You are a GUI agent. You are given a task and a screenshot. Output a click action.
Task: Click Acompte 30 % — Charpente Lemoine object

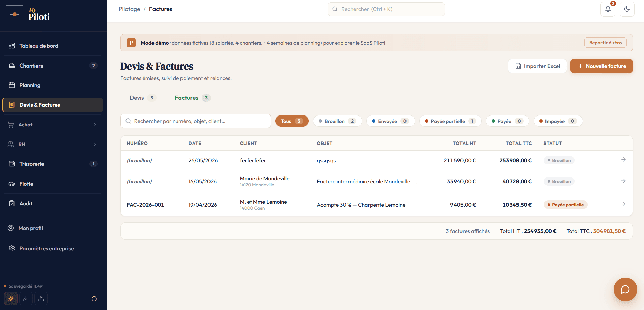click(361, 205)
